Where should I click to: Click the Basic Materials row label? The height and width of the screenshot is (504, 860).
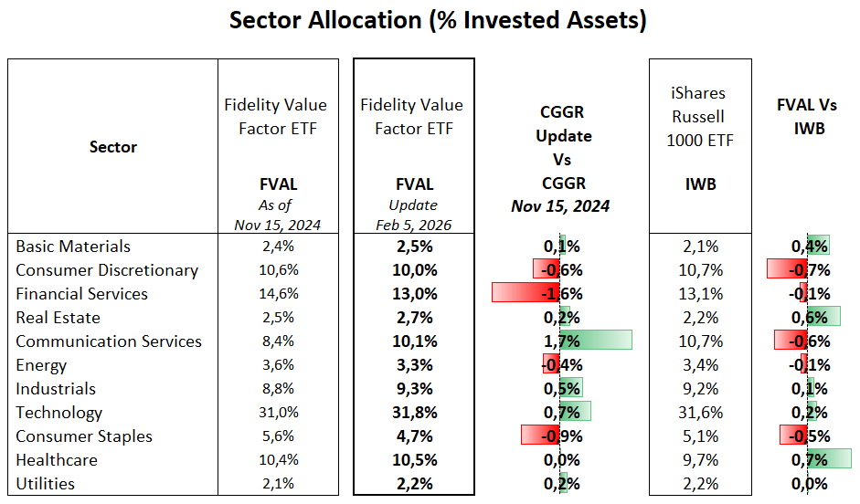click(73, 247)
